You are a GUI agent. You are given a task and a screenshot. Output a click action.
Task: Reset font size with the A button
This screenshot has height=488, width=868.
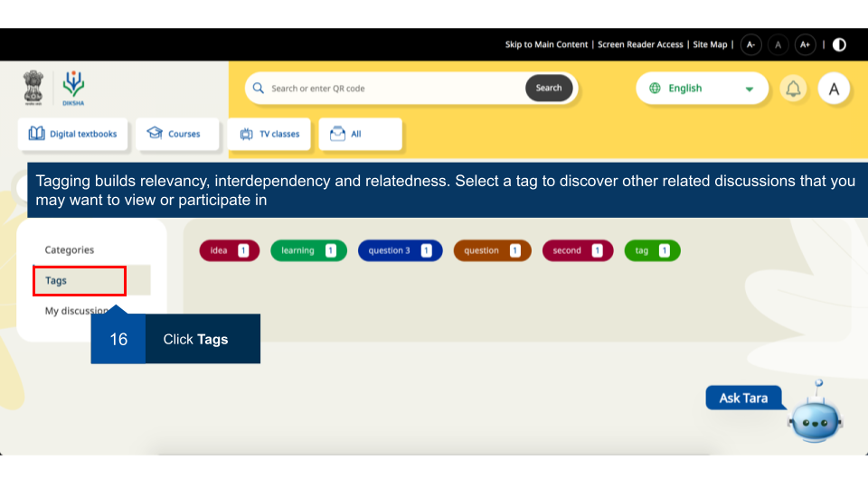(x=778, y=44)
